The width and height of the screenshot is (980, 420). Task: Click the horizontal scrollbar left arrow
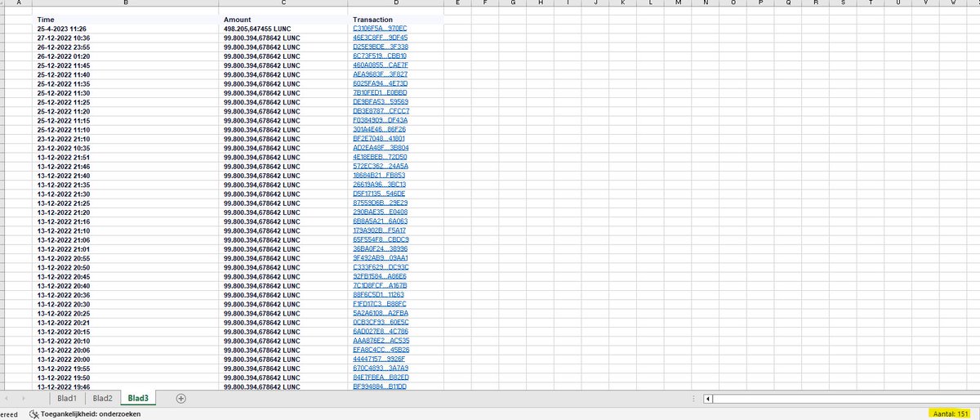point(709,399)
